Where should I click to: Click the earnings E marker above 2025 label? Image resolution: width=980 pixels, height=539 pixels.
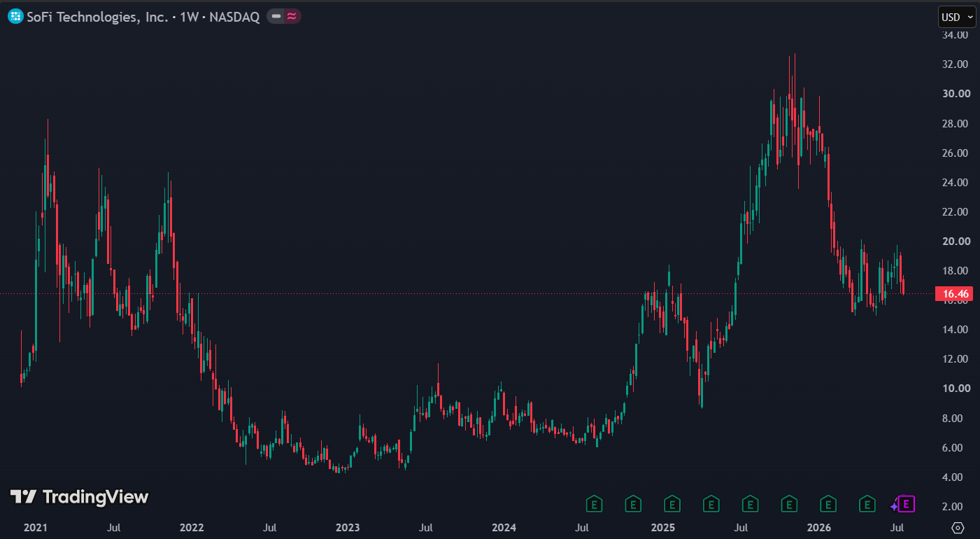672,503
